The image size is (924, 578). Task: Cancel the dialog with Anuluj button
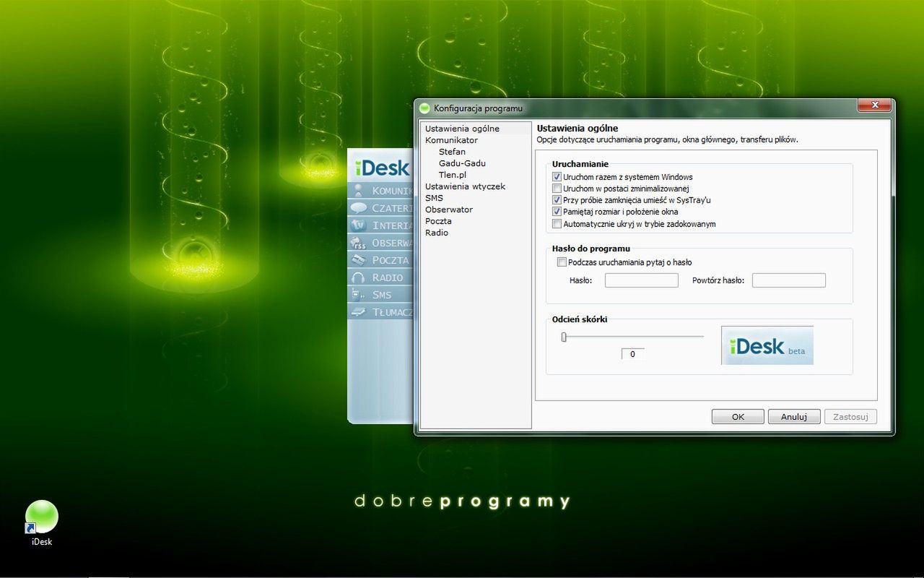[794, 417]
